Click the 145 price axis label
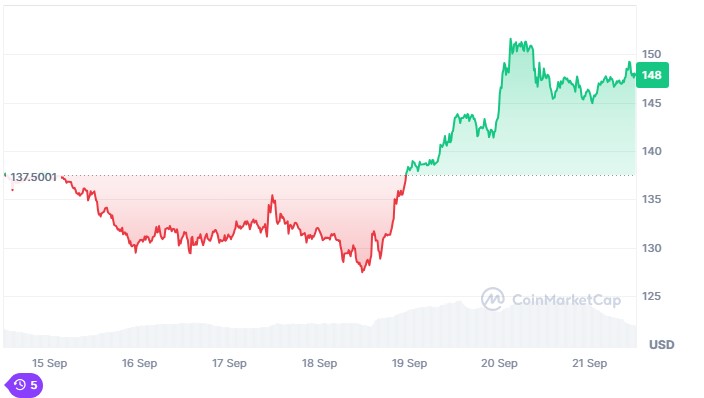 pos(651,103)
